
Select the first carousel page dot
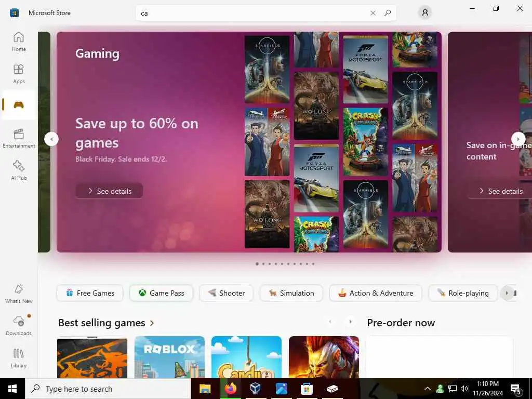tap(257, 263)
